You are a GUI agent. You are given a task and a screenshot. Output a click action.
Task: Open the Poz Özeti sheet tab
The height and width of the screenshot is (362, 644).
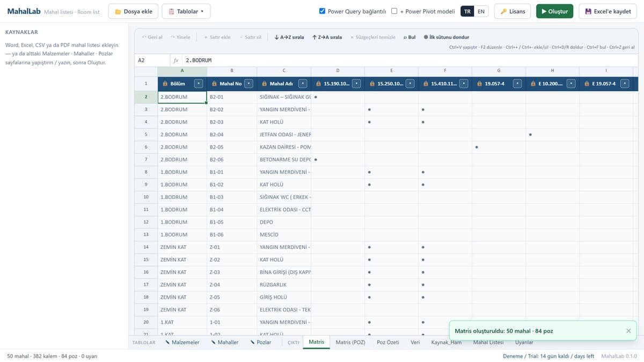(x=388, y=342)
